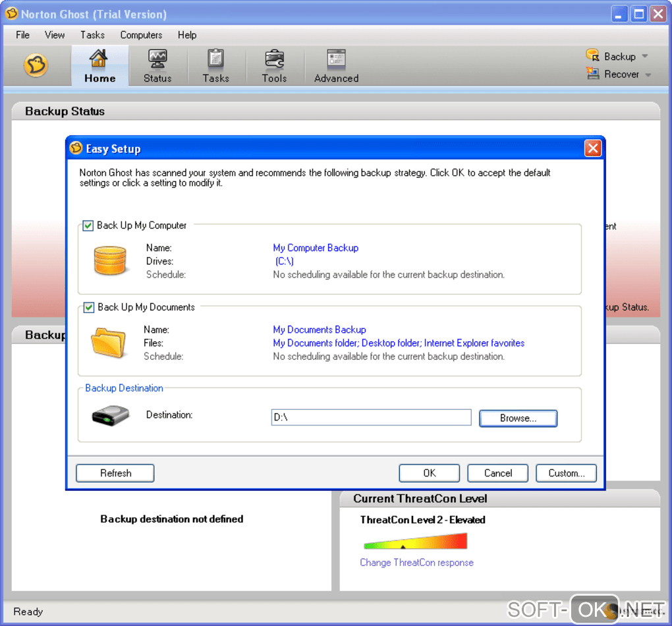Viewport: 672px width, 626px height.
Task: Click the yellow documents folder icon
Action: (108, 342)
